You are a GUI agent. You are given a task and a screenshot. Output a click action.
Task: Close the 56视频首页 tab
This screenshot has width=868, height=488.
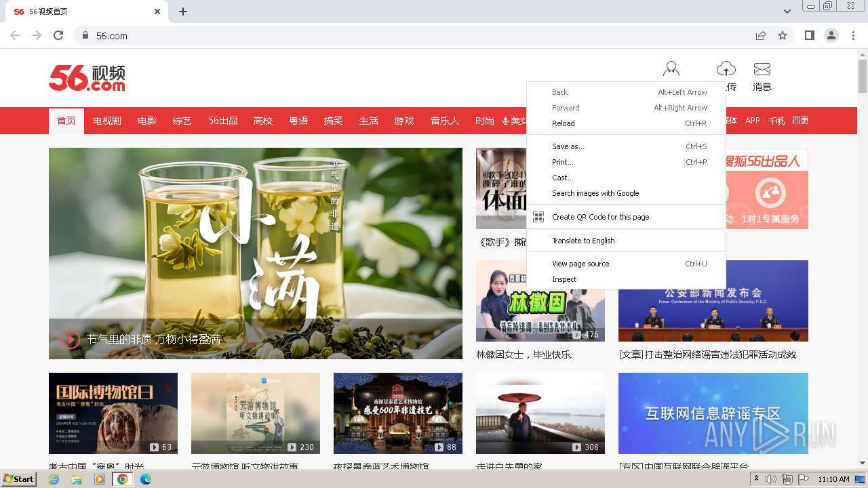click(157, 12)
